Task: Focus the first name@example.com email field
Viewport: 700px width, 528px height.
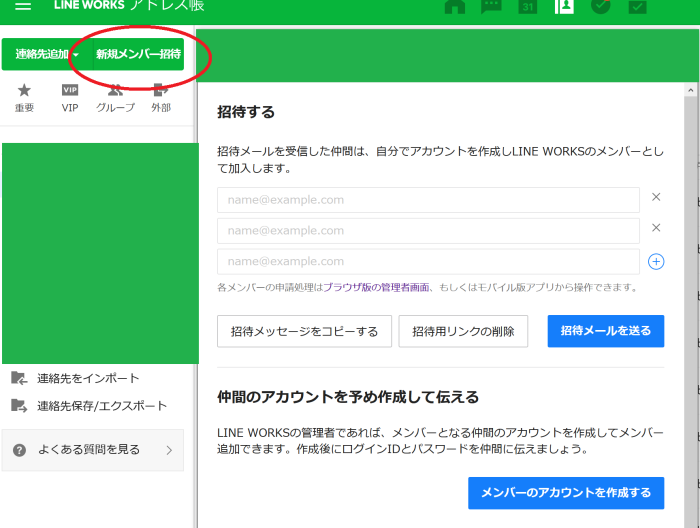Action: coord(428,200)
